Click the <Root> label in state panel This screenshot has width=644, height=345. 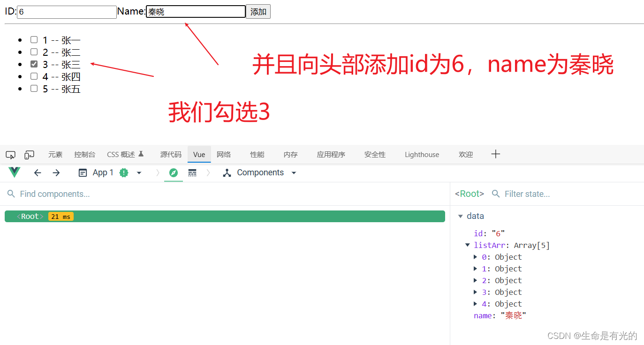[x=470, y=194]
